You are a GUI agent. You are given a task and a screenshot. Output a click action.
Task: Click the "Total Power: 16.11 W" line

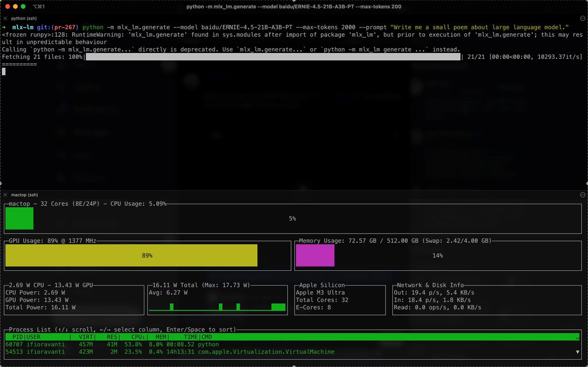(x=40, y=307)
